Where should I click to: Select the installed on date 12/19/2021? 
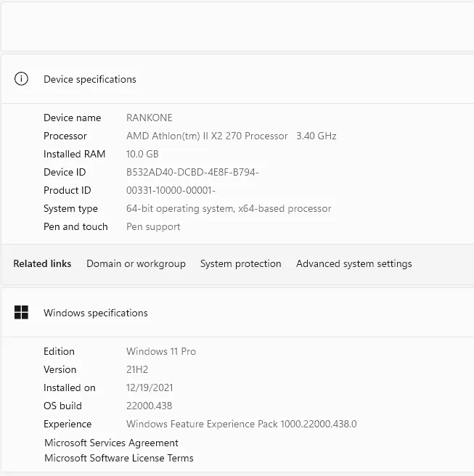click(x=150, y=387)
